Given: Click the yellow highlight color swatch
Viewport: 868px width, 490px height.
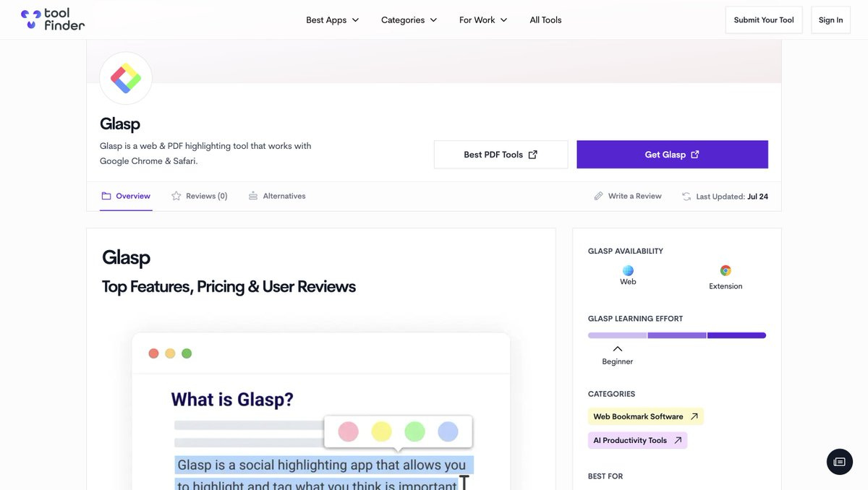Looking at the screenshot, I should coord(381,431).
